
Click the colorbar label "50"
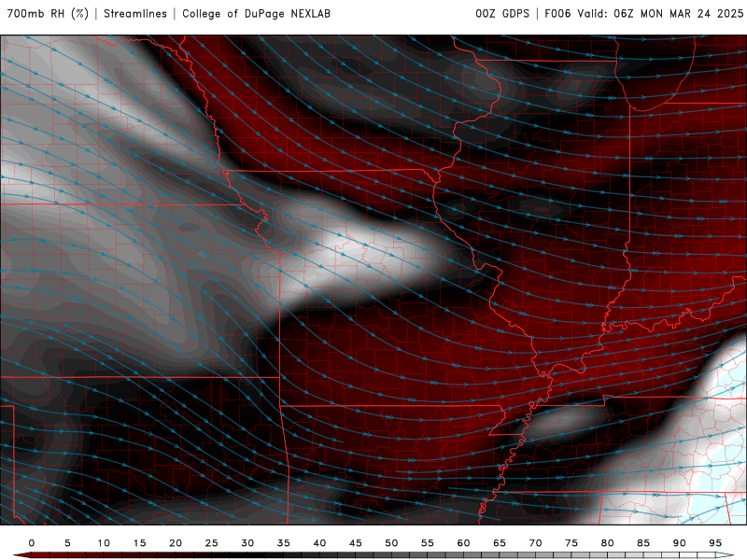pyautogui.click(x=391, y=543)
